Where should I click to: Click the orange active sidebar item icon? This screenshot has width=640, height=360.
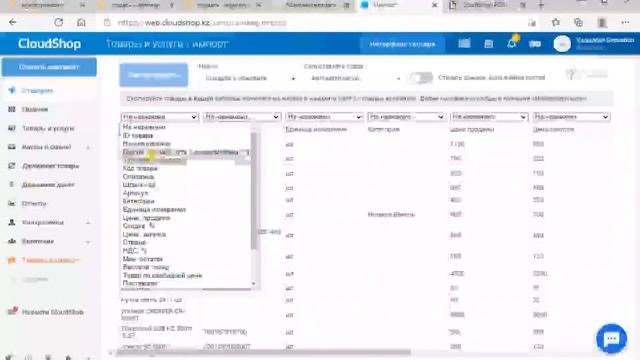pyautogui.click(x=12, y=260)
